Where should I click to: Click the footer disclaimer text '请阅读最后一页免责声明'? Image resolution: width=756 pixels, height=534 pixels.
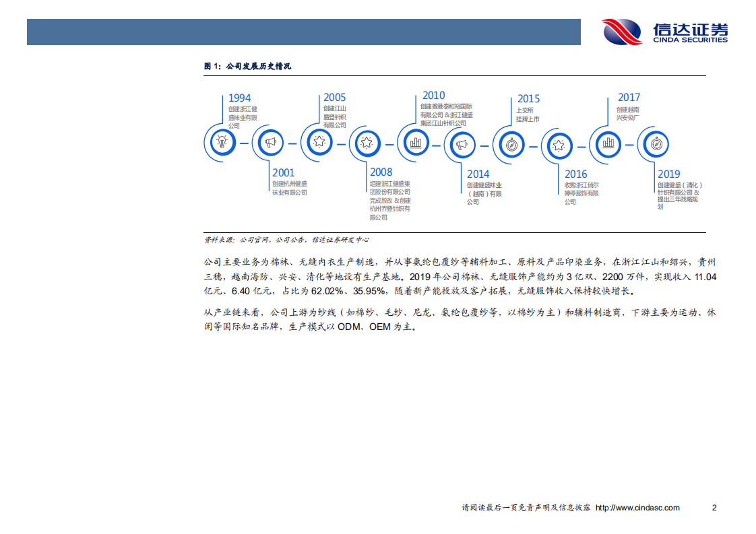click(526, 508)
